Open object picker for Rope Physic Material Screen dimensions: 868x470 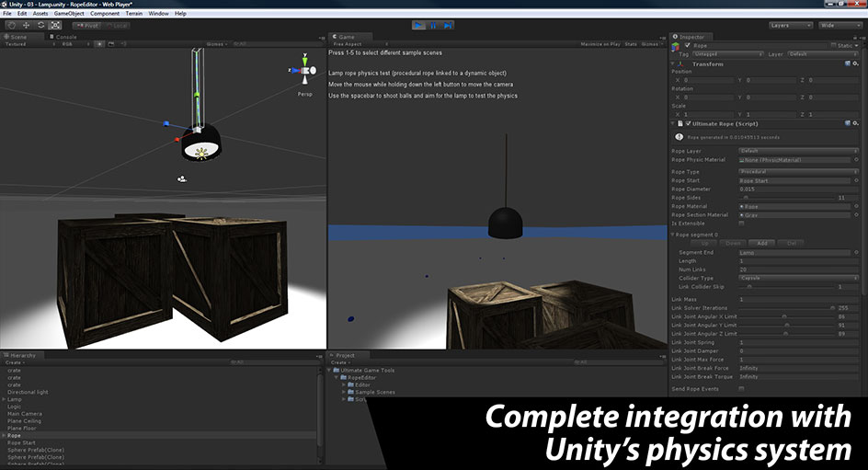point(856,160)
